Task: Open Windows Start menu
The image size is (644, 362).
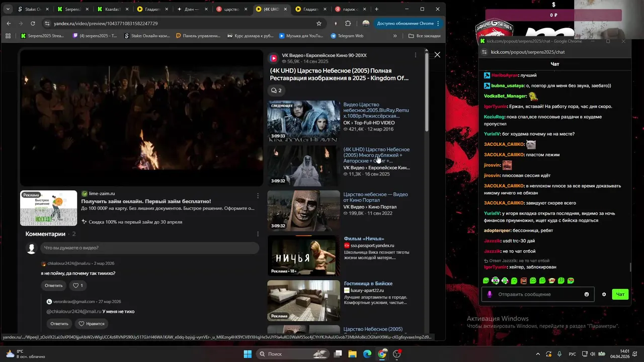Action: click(x=248, y=354)
